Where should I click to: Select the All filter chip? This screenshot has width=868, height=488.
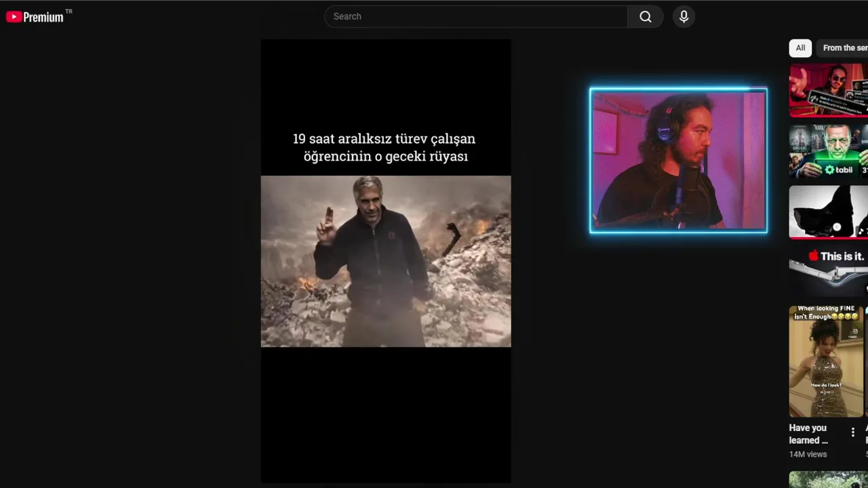[800, 48]
